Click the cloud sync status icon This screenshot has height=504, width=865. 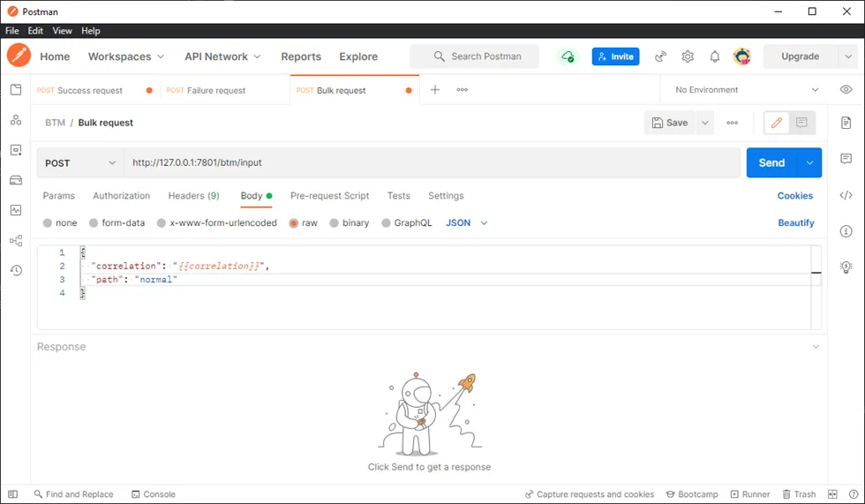[x=568, y=56]
